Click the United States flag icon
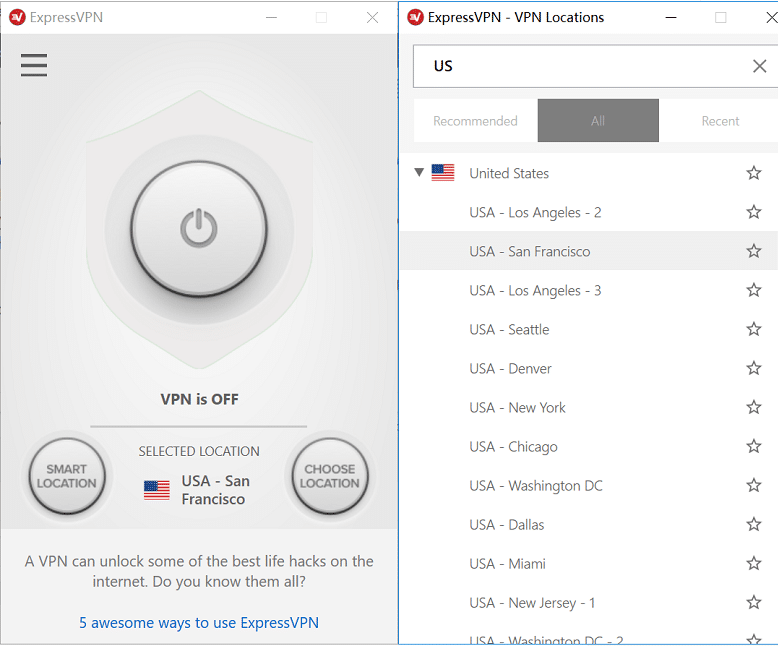Viewport: 778px width, 646px height. point(443,173)
